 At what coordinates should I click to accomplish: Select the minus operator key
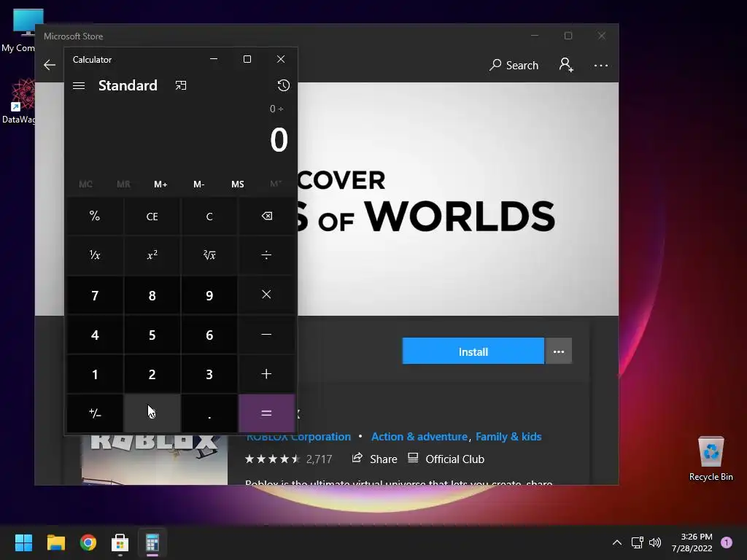[266, 334]
